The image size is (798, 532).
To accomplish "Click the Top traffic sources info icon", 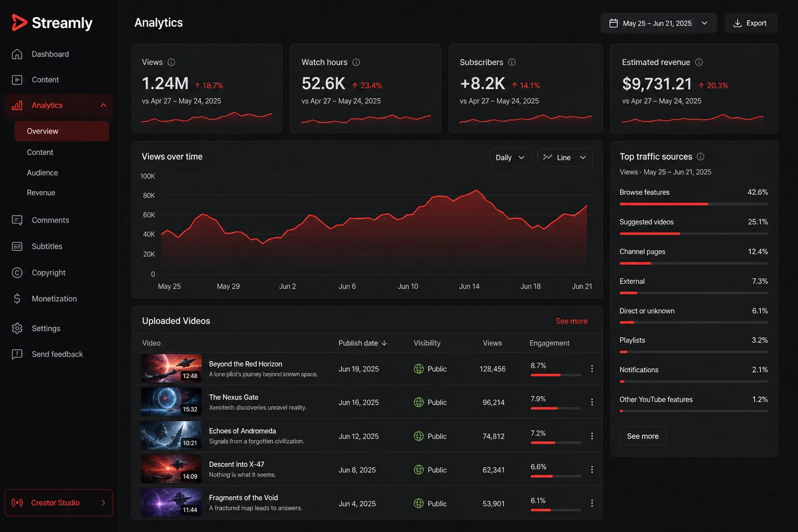I will tap(701, 156).
